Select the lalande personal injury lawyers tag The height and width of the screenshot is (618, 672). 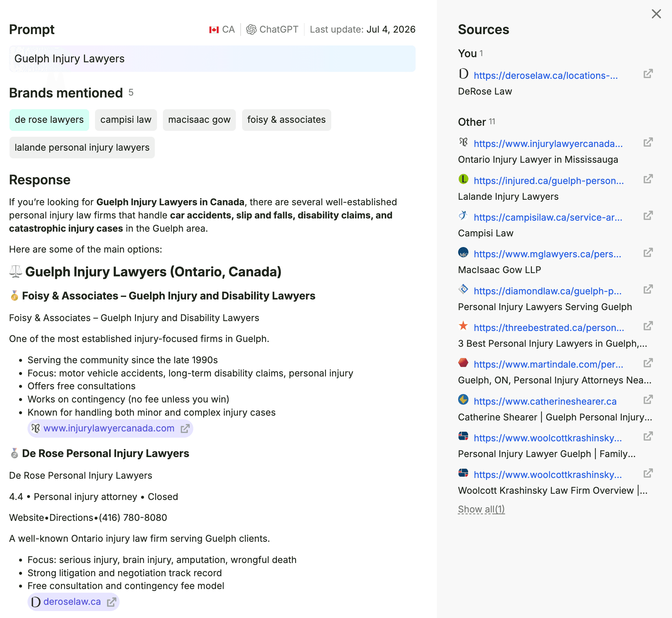click(82, 148)
